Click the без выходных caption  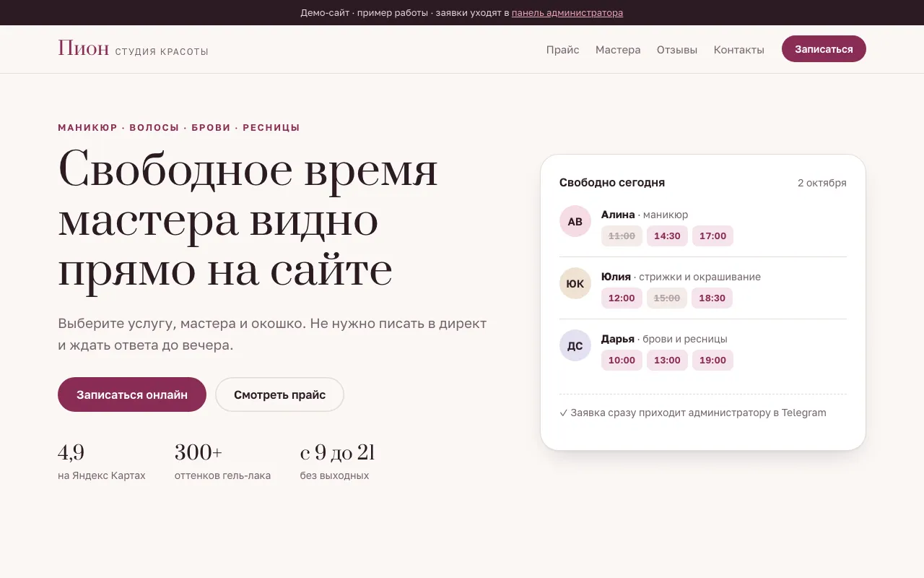click(334, 475)
